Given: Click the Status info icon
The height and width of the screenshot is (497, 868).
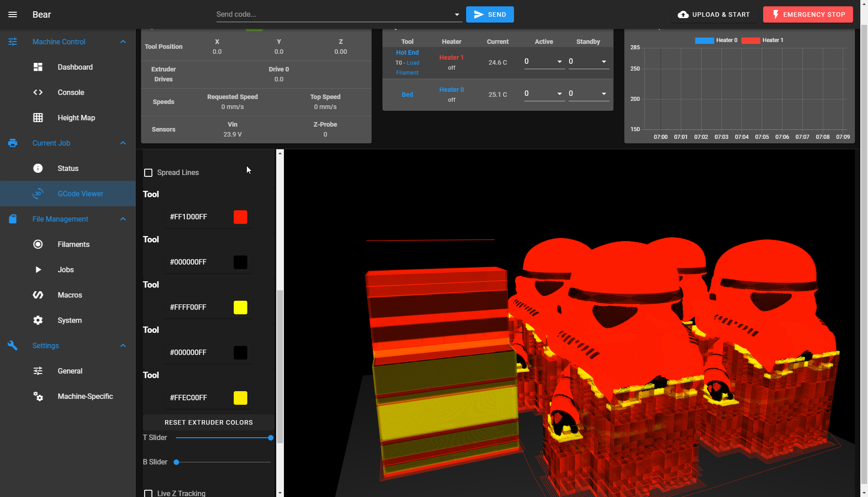Looking at the screenshot, I should point(38,168).
